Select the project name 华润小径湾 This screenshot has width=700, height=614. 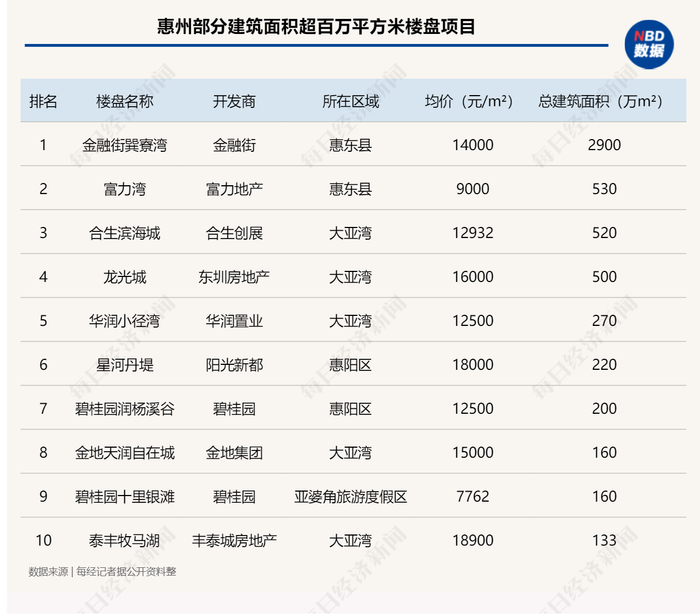tap(125, 321)
